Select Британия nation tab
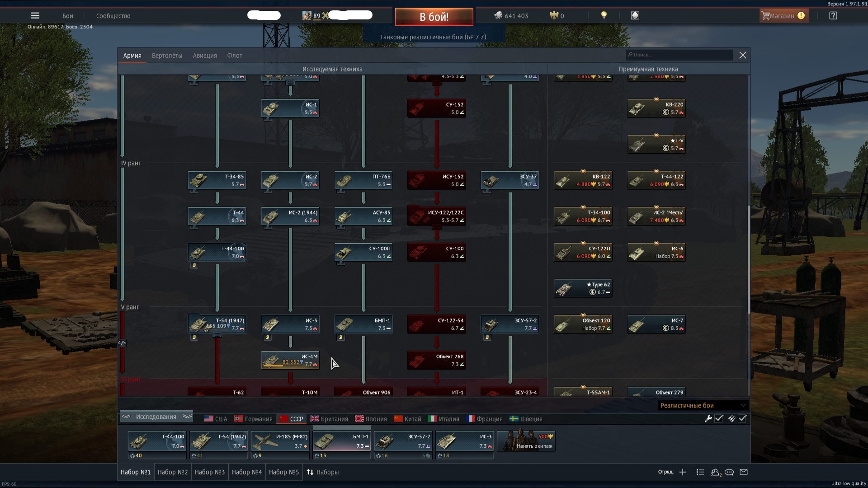Screen dimensions: 868x488 pyautogui.click(x=329, y=419)
